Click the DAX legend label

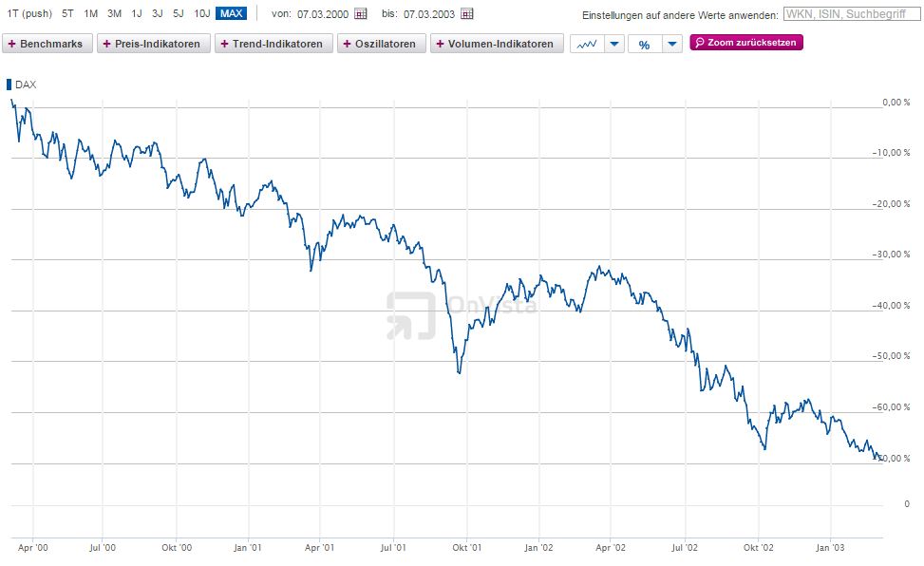pyautogui.click(x=26, y=85)
